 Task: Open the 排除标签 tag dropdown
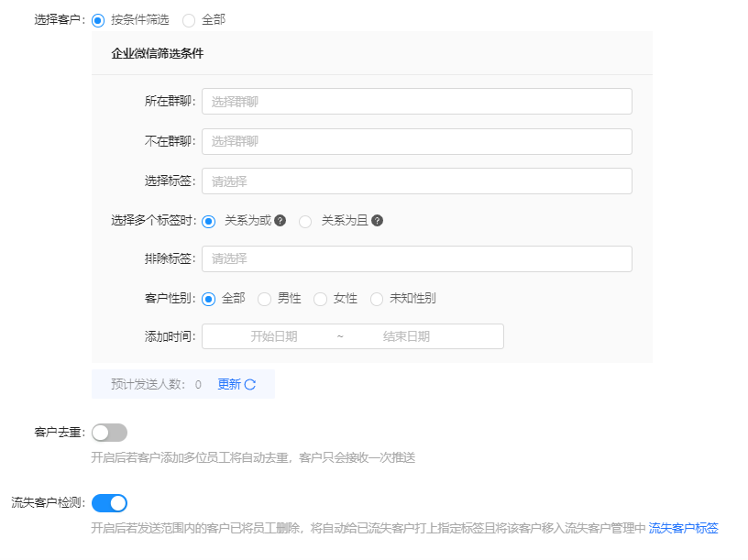click(417, 259)
